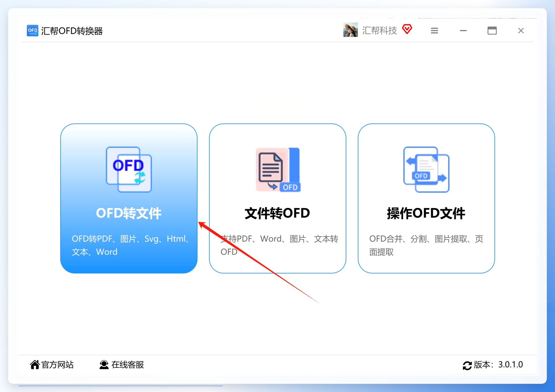This screenshot has width=555, height=392.
Task: Click the description OFD转PDF、图片、Svg、Html
Action: pos(130,245)
